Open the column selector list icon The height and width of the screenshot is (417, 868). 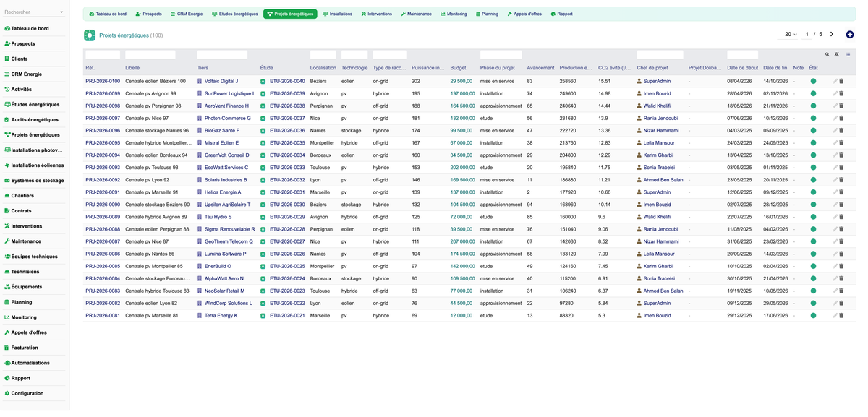coord(848,54)
